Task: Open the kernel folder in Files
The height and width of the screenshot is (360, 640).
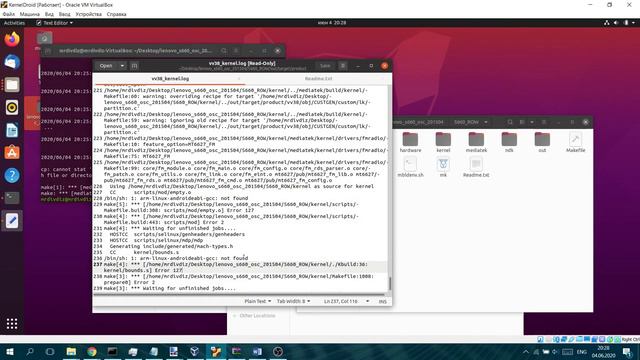Action: point(443,142)
